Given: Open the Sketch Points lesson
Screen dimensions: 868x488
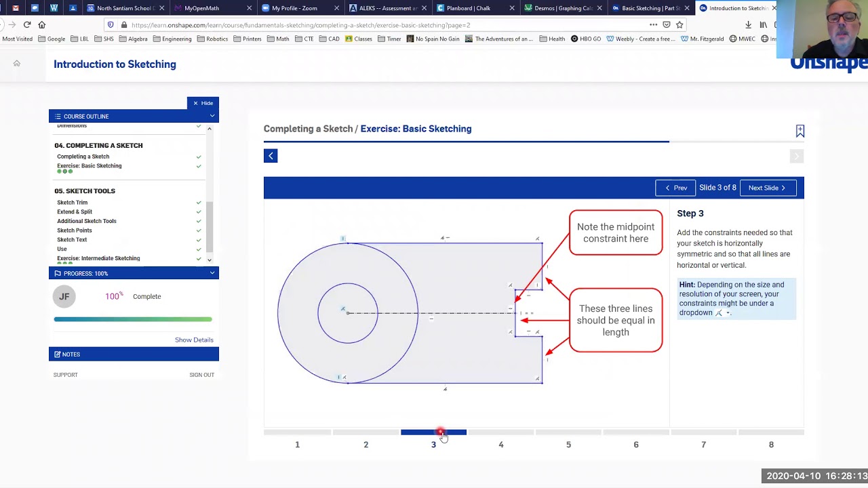Looking at the screenshot, I should pos(75,230).
